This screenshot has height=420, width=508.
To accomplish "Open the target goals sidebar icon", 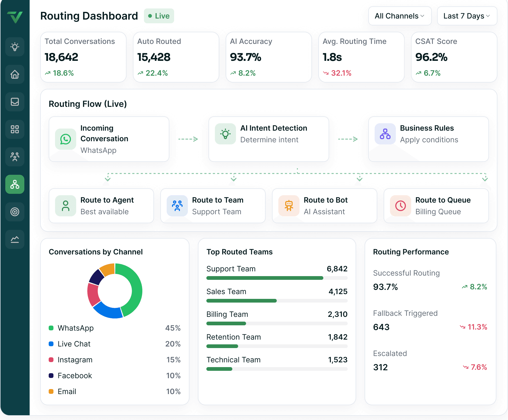I will pos(15,212).
